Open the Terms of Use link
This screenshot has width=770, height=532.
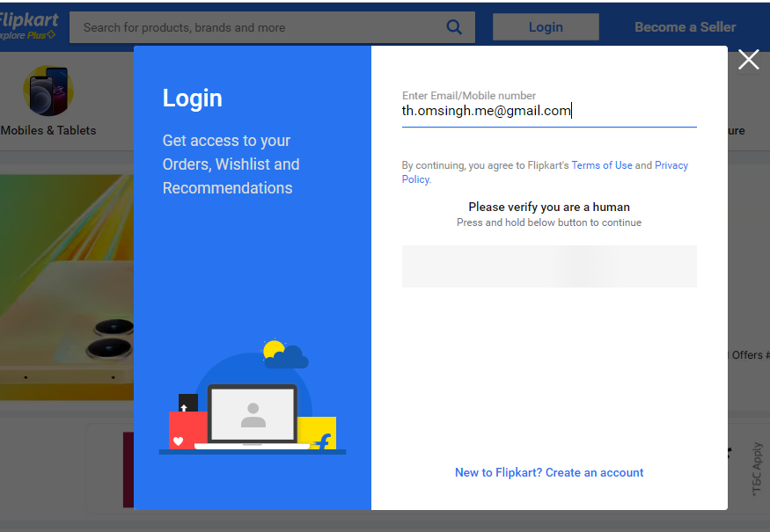click(x=602, y=165)
